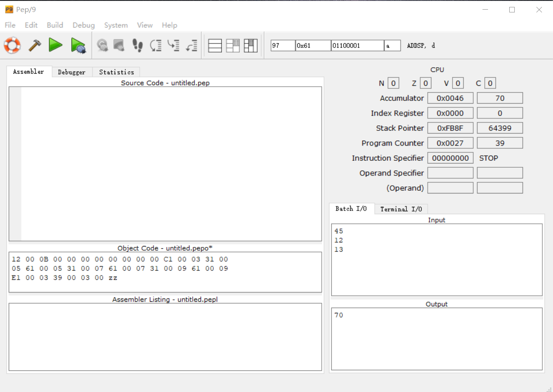Viewport: 553px width, 392px height.
Task: Select the Batch I/O tab
Action: click(351, 209)
